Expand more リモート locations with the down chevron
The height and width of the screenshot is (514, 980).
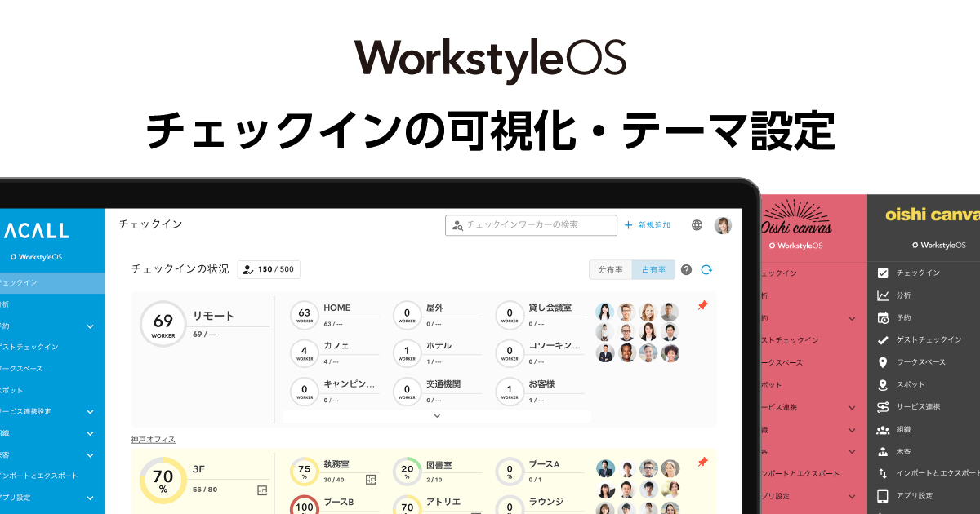click(x=437, y=415)
